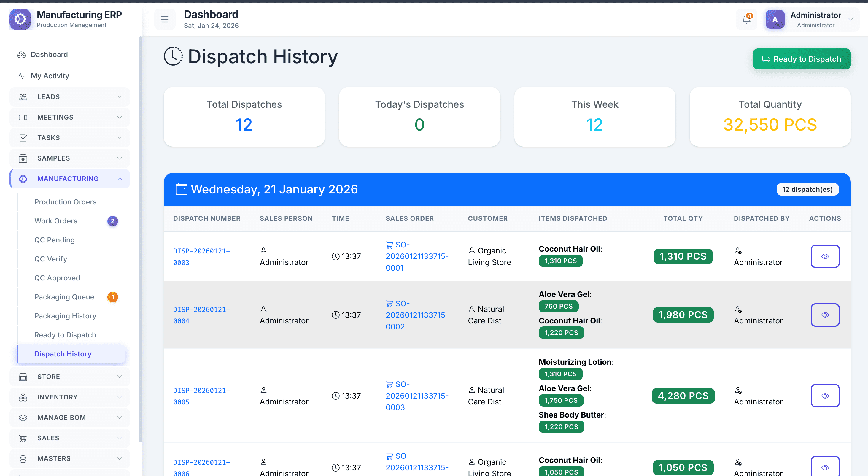Click the Ready to Dispatch button
This screenshot has width=868, height=476.
[801, 59]
